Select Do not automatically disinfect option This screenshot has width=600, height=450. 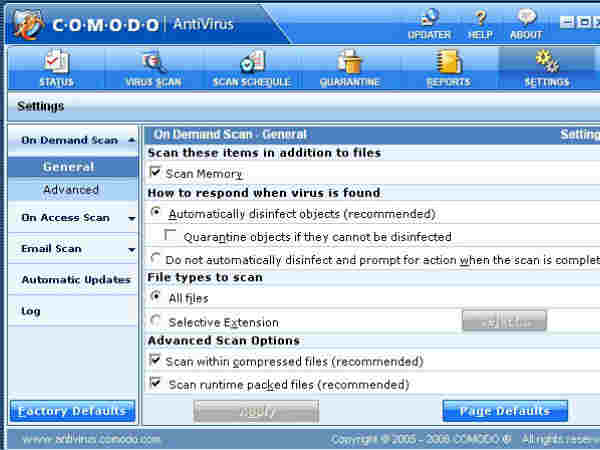click(x=155, y=258)
